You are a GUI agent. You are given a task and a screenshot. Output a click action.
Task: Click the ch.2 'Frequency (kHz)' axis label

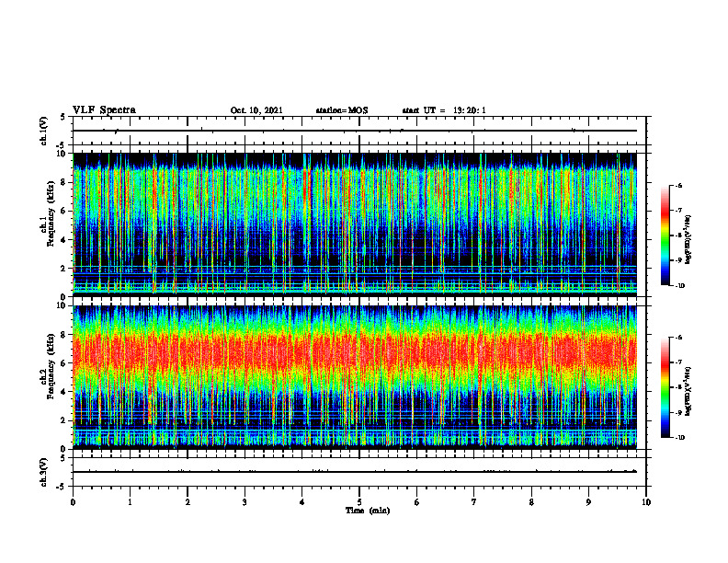pyautogui.click(x=51, y=366)
